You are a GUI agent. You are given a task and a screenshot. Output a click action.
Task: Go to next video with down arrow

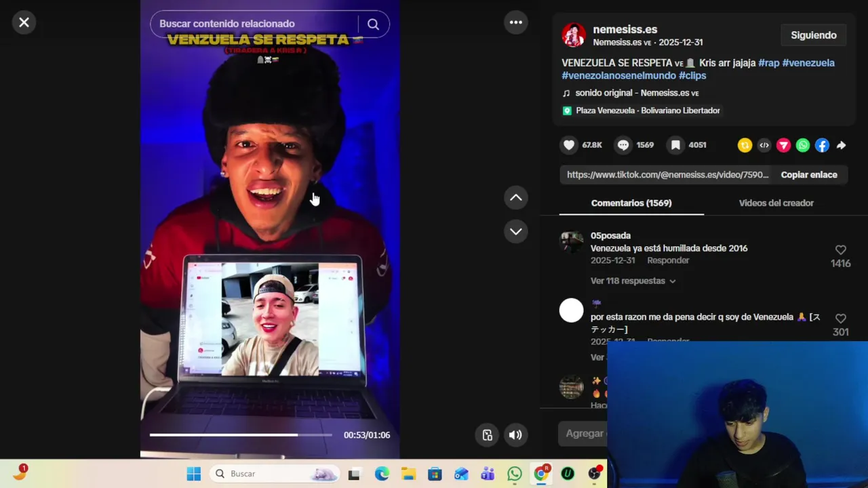click(x=516, y=231)
